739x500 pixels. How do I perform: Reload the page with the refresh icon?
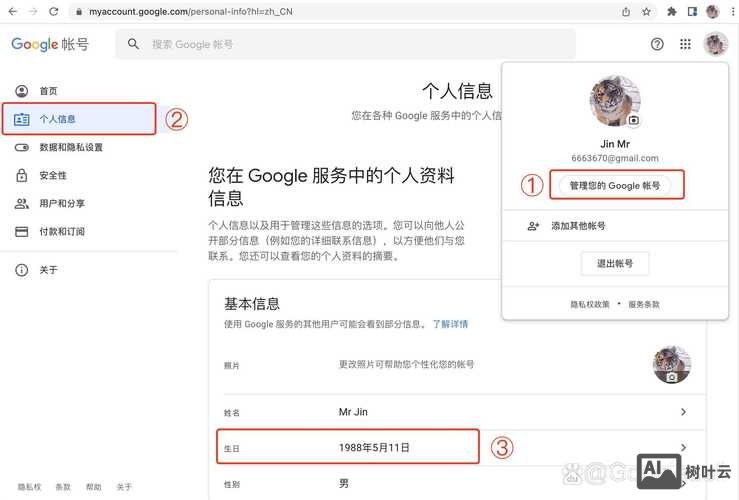(x=54, y=11)
